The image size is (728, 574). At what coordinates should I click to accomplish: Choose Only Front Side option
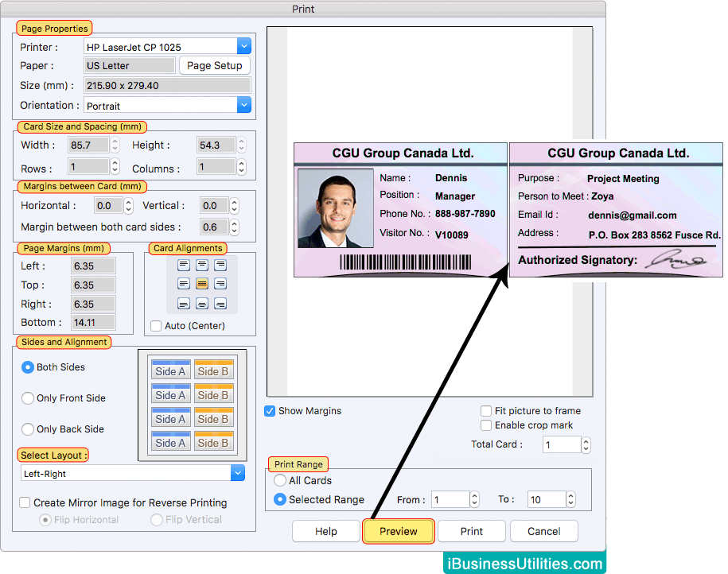(x=28, y=398)
